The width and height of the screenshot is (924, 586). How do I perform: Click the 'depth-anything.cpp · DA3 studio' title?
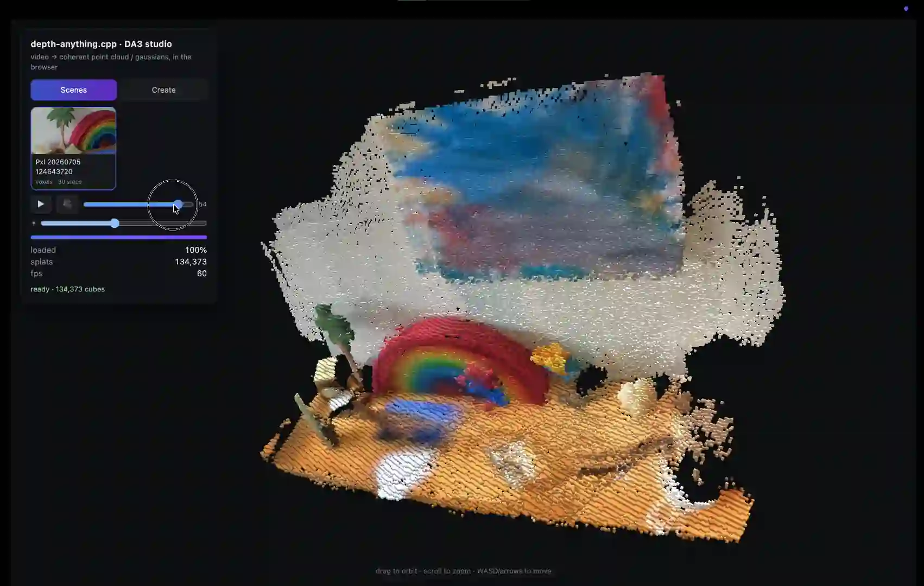click(101, 44)
